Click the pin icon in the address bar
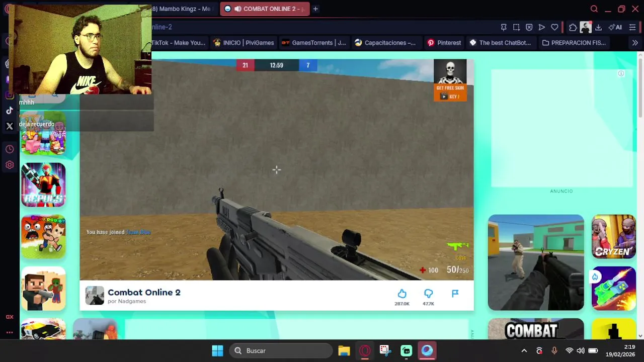644x362 pixels. click(x=504, y=27)
